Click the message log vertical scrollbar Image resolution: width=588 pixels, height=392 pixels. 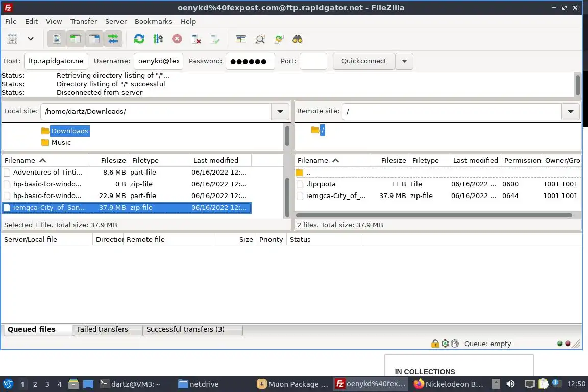(577, 85)
